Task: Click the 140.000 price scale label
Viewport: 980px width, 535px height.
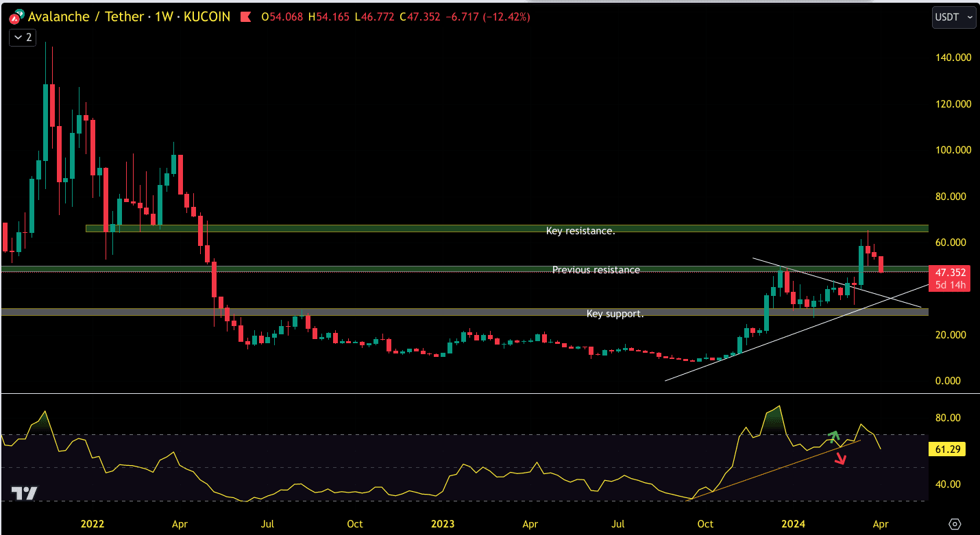Action: click(955, 58)
